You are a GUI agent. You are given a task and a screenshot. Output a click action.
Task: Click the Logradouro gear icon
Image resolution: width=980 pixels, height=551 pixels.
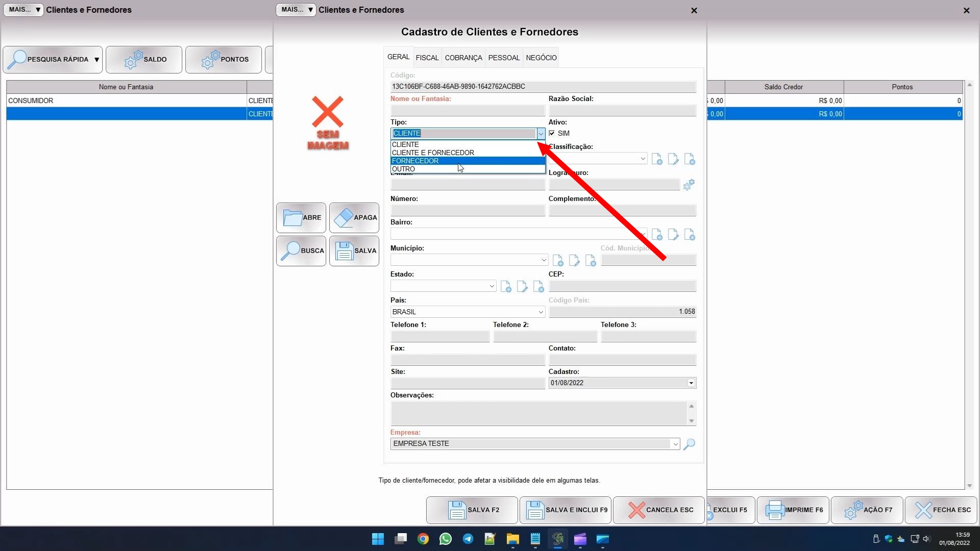[x=689, y=185]
